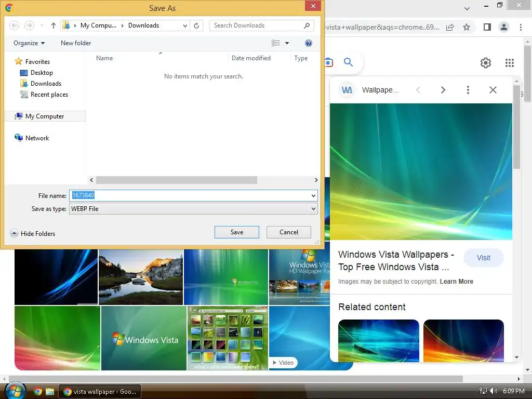532x399 pixels.
Task: Open the Google apps grid
Action: pos(510,63)
